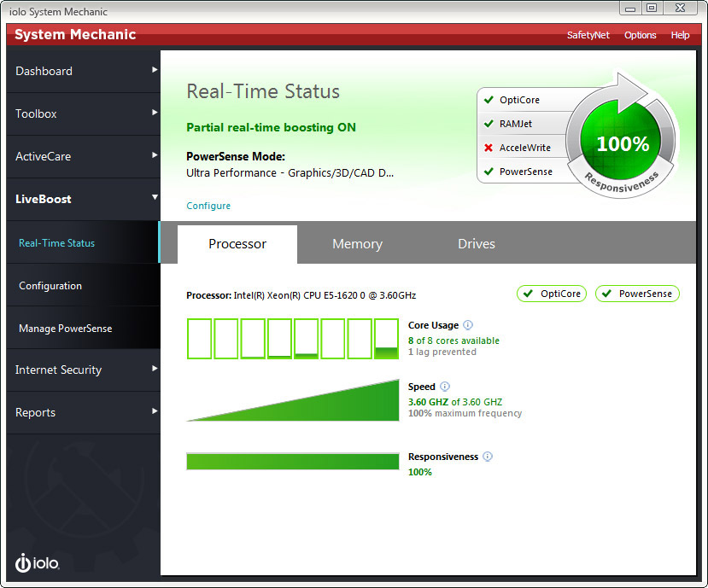Toggle the PowerSense pill on Processor tab
Screen dimensions: 708x588
637,294
